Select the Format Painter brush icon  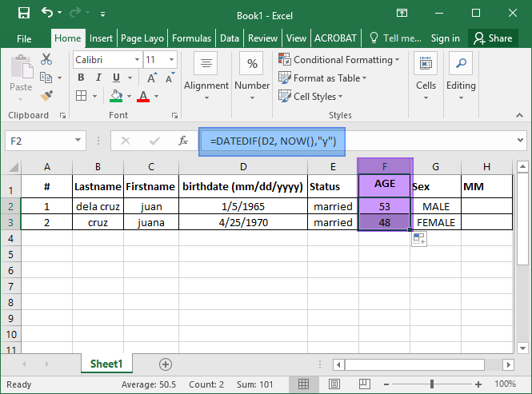coord(46,96)
